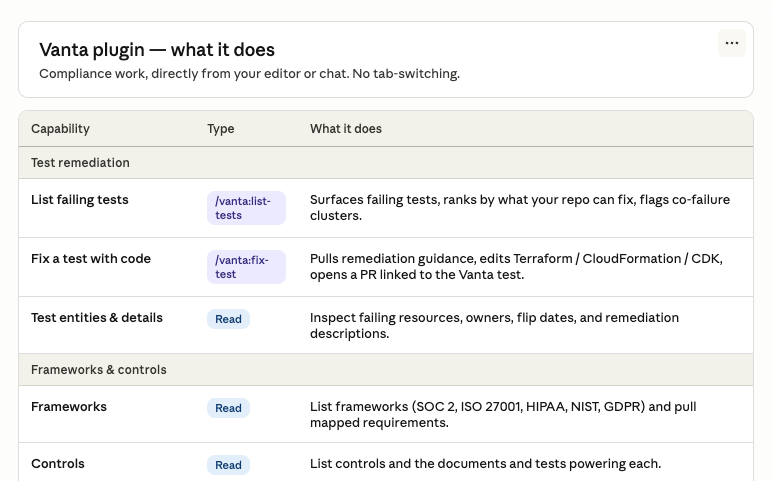Click the 'Pulls remediation guidance' description text

pos(516,267)
